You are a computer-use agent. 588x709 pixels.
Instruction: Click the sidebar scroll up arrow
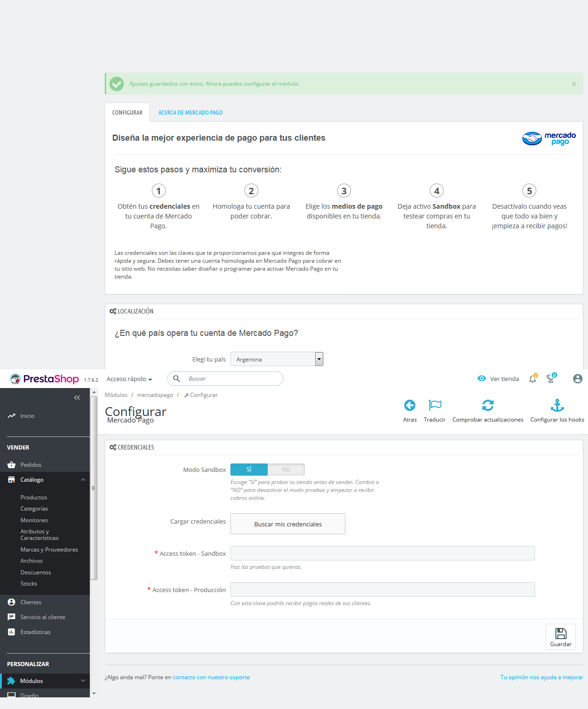(x=94, y=392)
